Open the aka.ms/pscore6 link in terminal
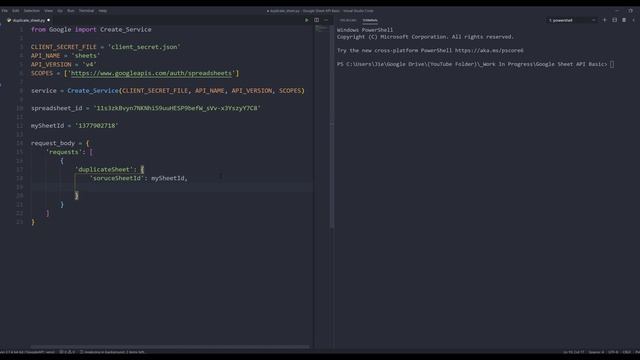 pyautogui.click(x=489, y=50)
